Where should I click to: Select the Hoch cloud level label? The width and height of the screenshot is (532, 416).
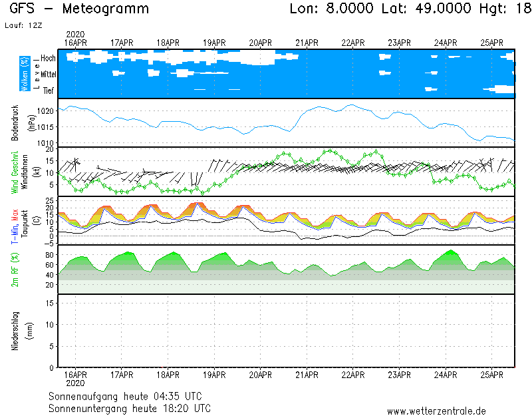(48, 59)
